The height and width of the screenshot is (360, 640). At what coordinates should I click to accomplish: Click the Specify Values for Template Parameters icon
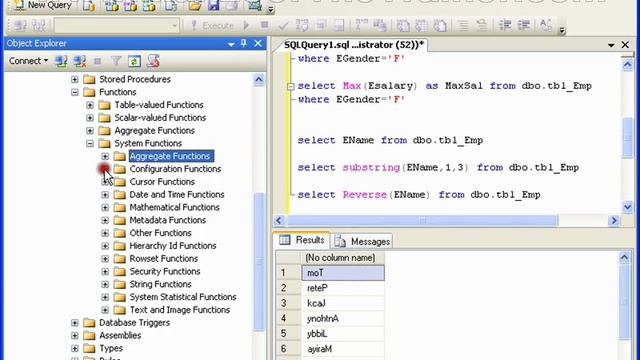tap(546, 26)
